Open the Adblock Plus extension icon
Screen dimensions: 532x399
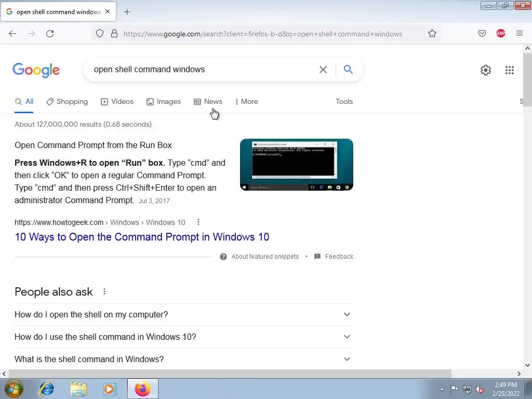click(x=500, y=33)
